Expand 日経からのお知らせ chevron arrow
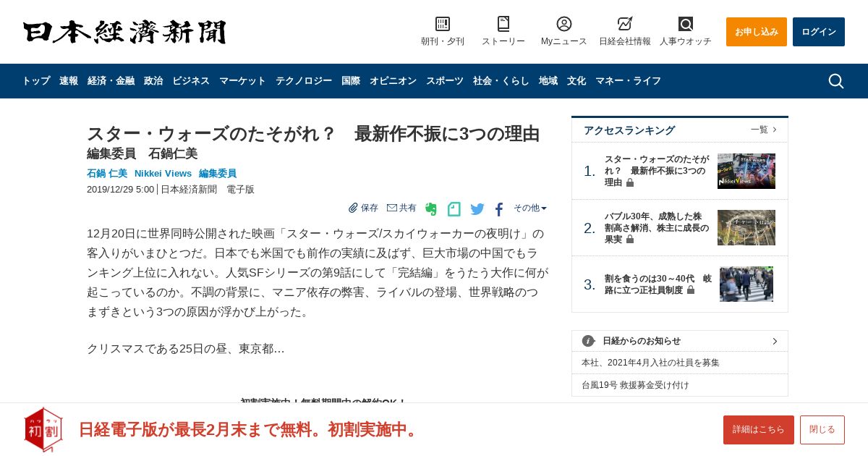This screenshot has height=456, width=868. pyautogui.click(x=775, y=341)
